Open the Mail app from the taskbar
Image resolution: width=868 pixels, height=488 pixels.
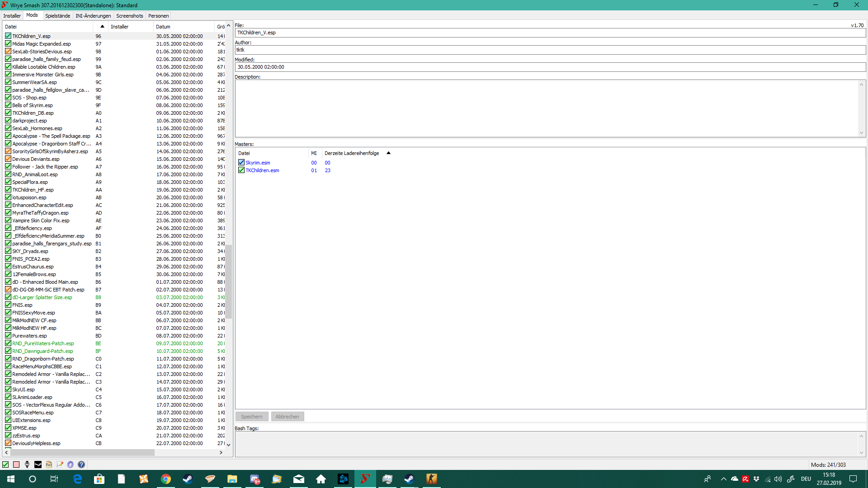pyautogui.click(x=299, y=479)
